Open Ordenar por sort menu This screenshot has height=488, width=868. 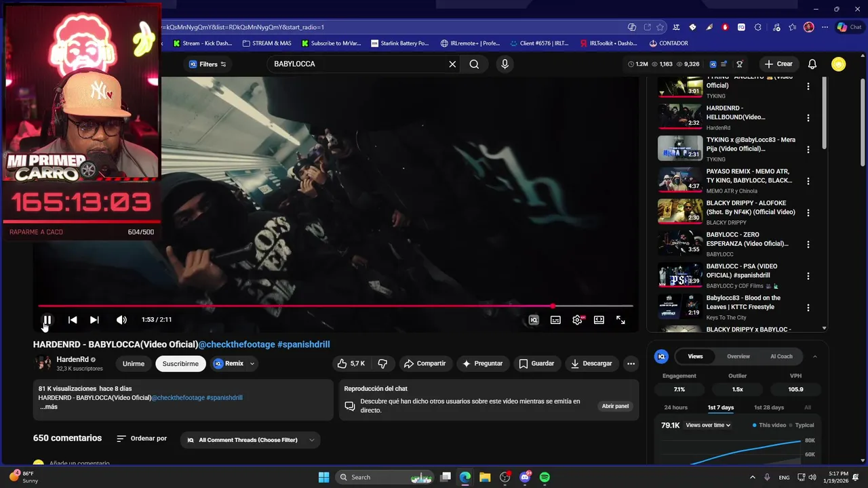tap(142, 439)
